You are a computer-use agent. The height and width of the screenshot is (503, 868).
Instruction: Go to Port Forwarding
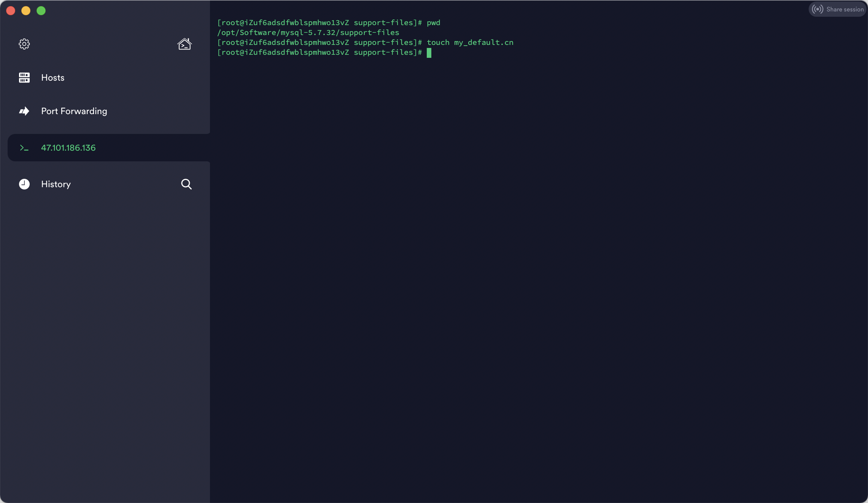click(x=74, y=111)
